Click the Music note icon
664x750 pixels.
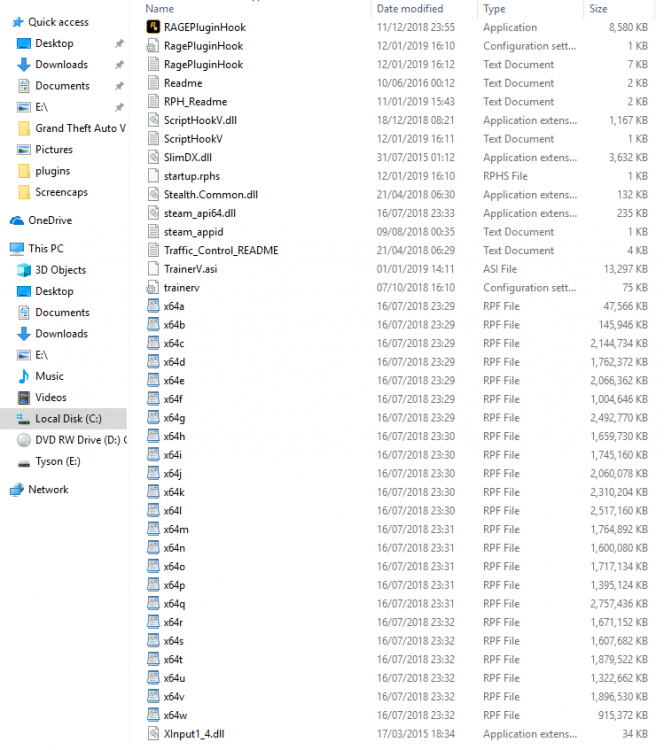(x=24, y=376)
